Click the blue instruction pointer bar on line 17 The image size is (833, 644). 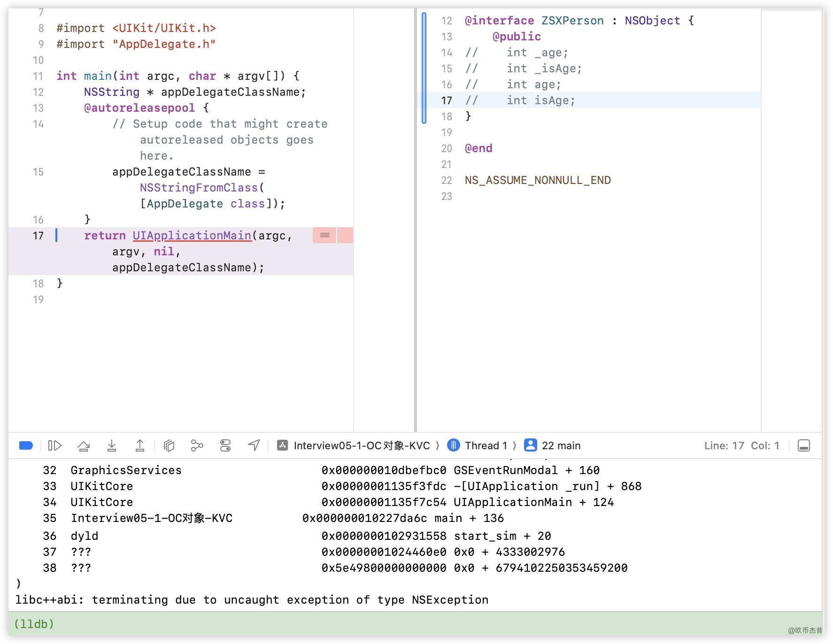pos(57,235)
